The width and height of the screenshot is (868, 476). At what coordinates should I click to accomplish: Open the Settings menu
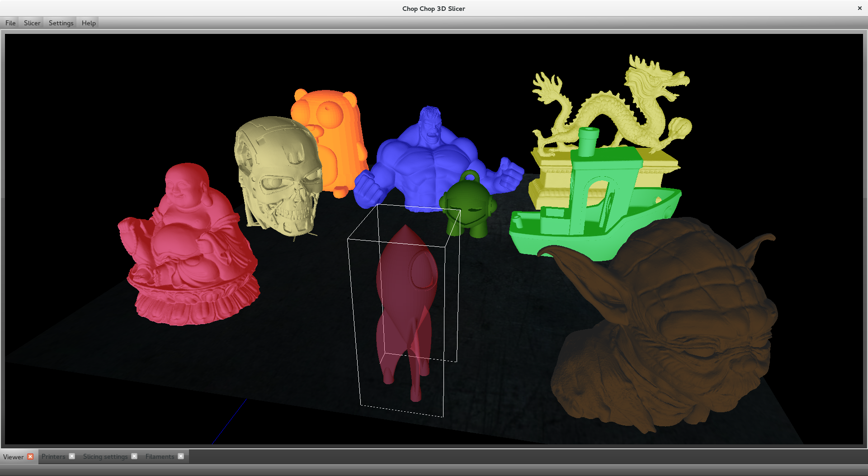point(61,23)
